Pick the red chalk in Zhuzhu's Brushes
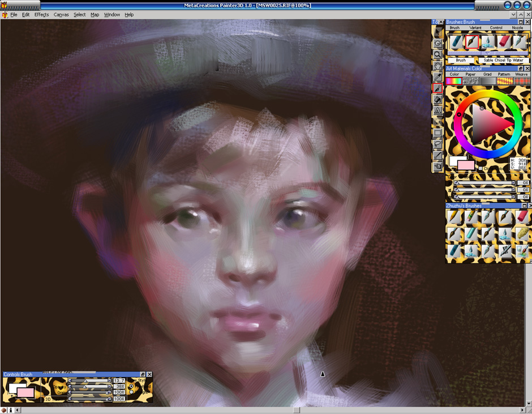Image resolution: width=532 pixels, height=414 pixels. click(522, 216)
